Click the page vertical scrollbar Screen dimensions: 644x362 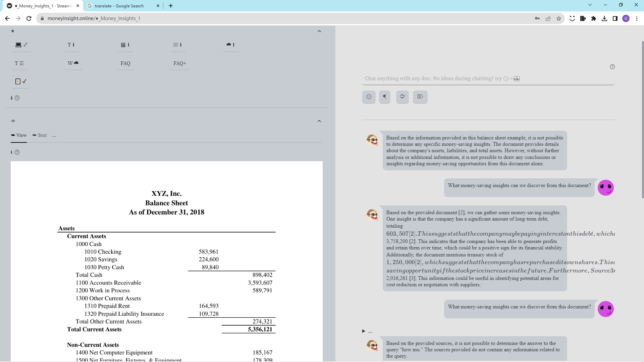click(x=642, y=120)
